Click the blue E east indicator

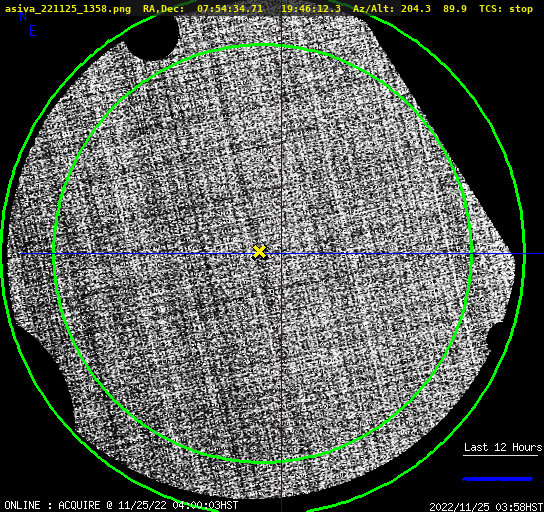coord(33,31)
